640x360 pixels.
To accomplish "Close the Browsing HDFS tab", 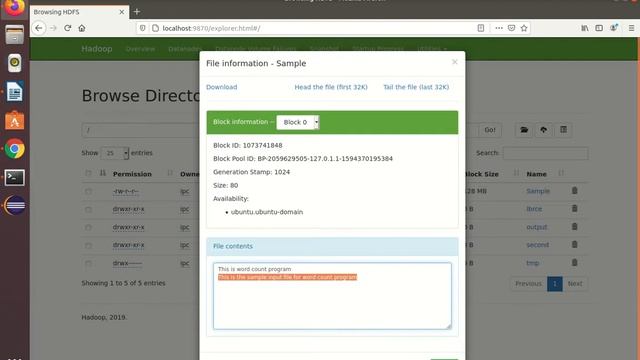I will tap(122, 12).
